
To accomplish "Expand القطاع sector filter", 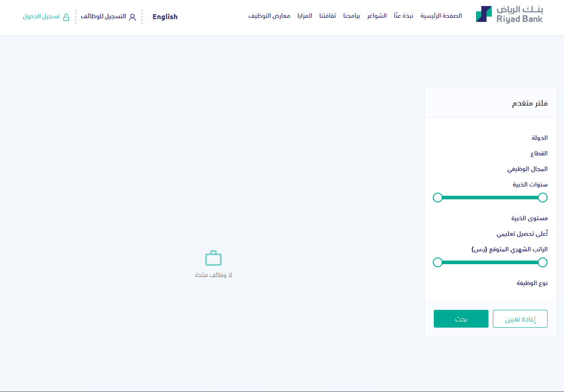I will point(539,153).
